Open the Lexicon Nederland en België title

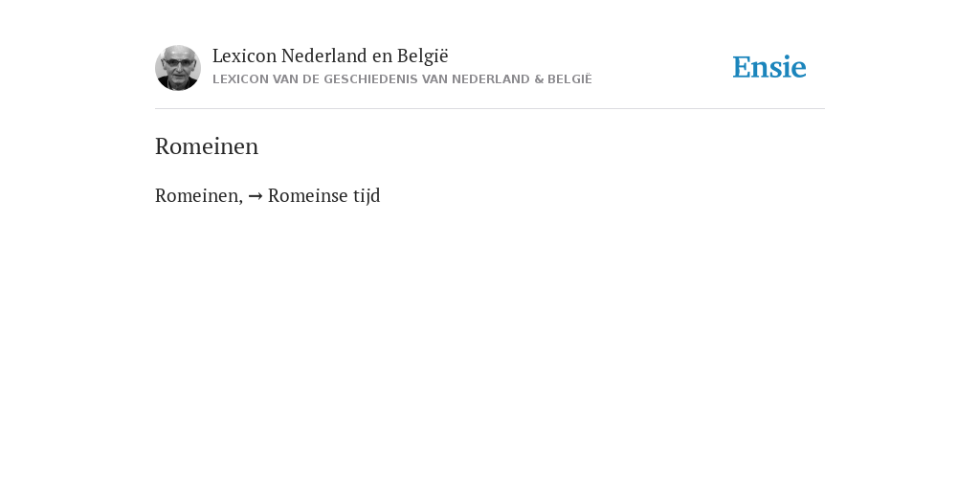[x=330, y=56]
